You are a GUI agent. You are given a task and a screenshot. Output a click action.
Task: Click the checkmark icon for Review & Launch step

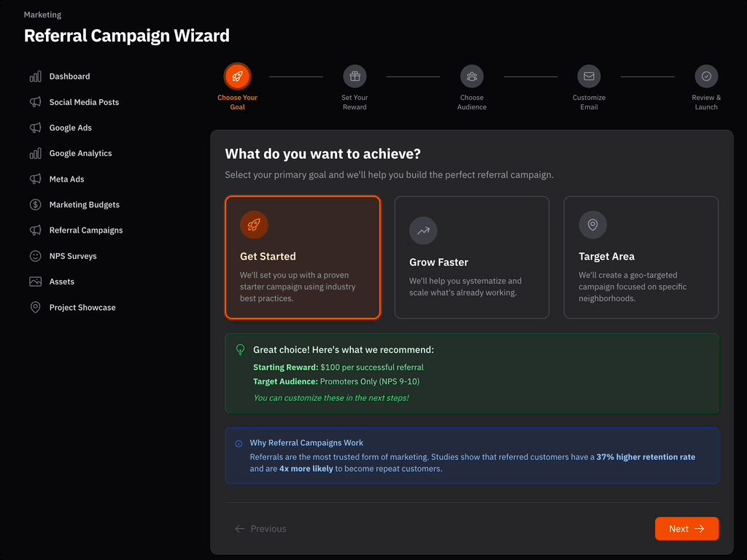[706, 77]
